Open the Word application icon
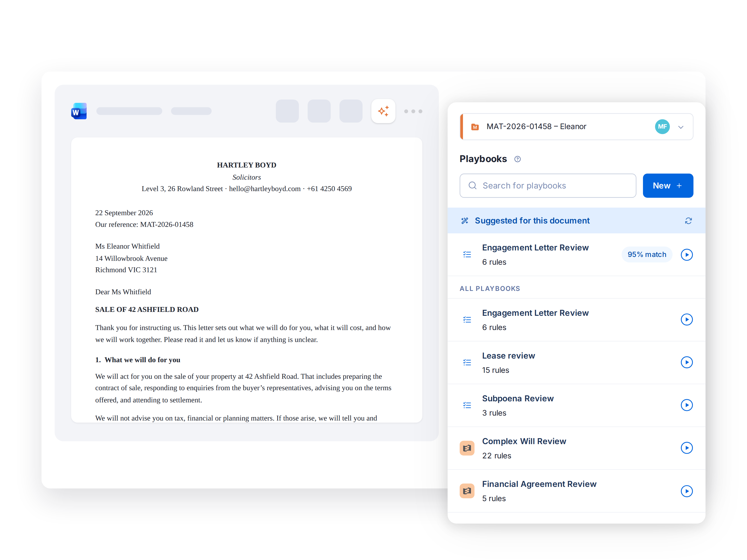Screen dimensions: 747x560 coord(79,111)
